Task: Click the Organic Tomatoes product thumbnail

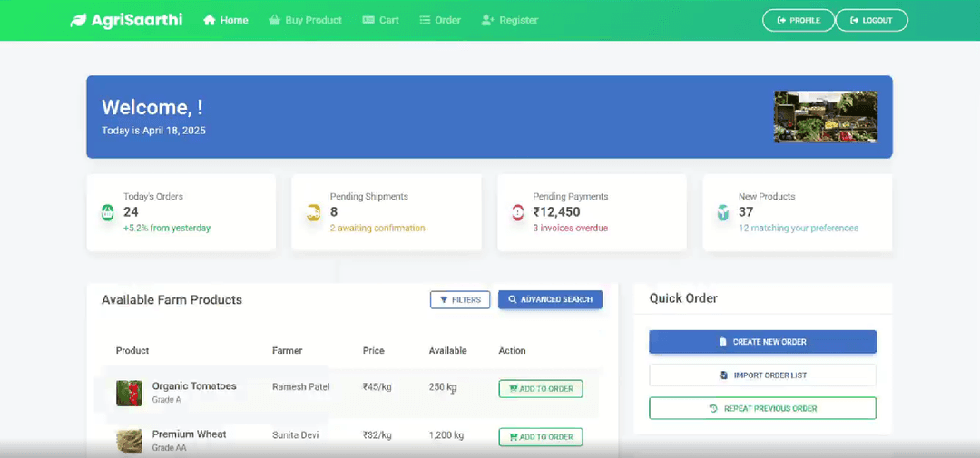Action: tap(129, 393)
